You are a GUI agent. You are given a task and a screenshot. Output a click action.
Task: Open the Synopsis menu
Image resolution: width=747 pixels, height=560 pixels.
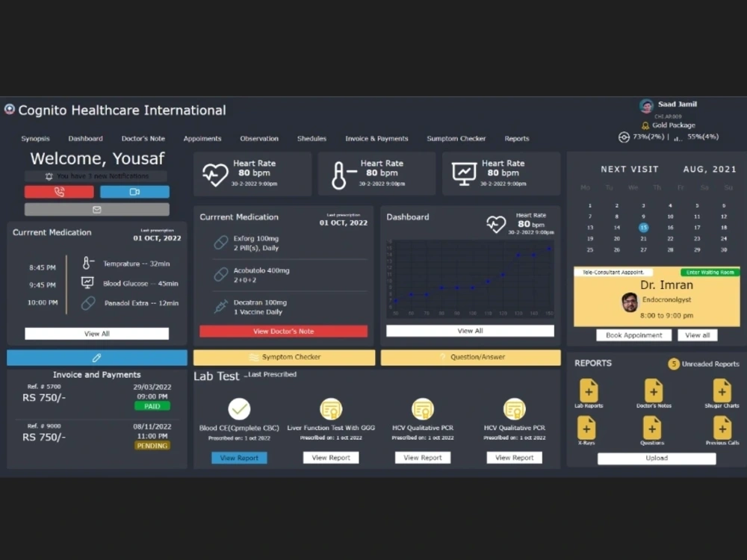(35, 139)
